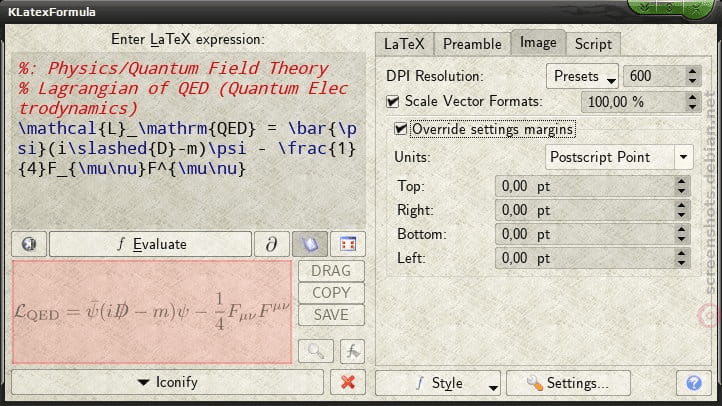The height and width of the screenshot is (406, 722).
Task: Increase the Bottom margin value
Action: click(x=681, y=229)
